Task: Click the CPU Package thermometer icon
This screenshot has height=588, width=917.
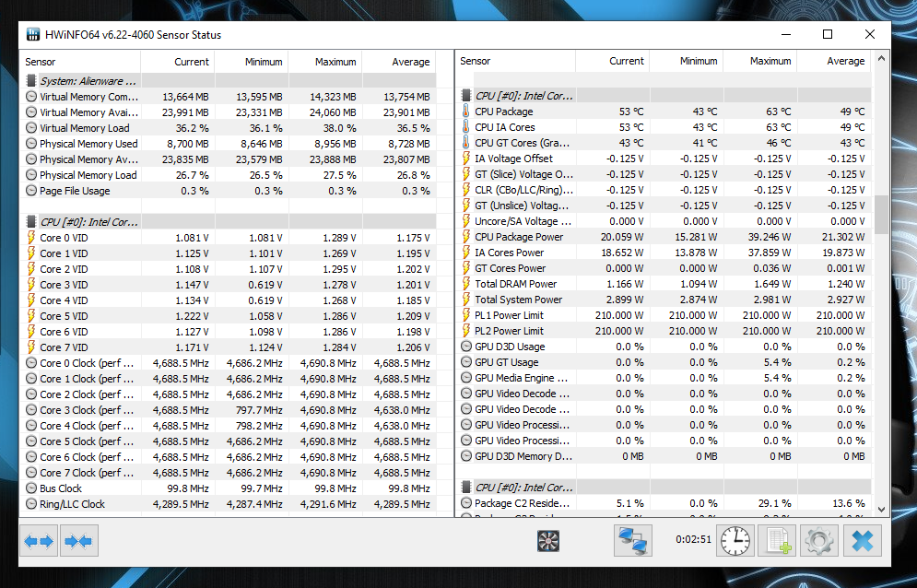Action: [x=466, y=112]
